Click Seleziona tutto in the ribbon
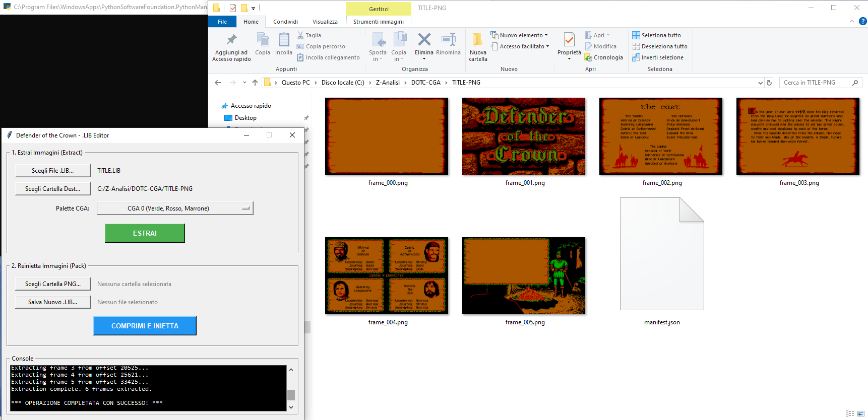The width and height of the screenshot is (868, 420). [656, 35]
